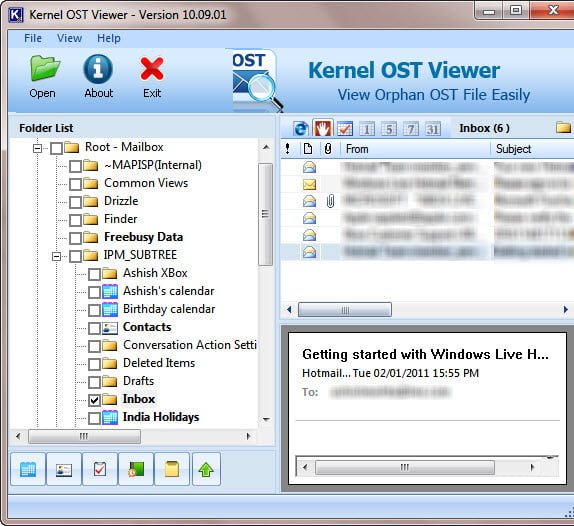
Task: Open journal view from bottom toolbar
Action: (136, 469)
